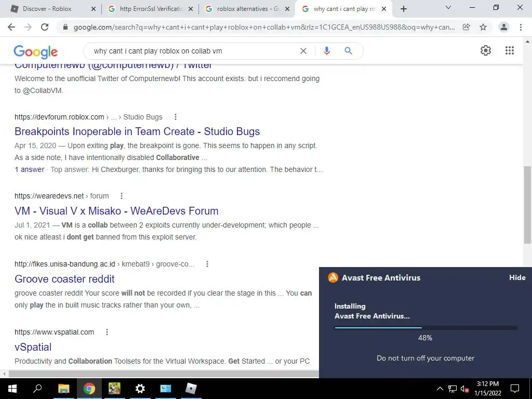
Task: Switch to http Error:Ssl Verification tab
Action: (x=151, y=9)
